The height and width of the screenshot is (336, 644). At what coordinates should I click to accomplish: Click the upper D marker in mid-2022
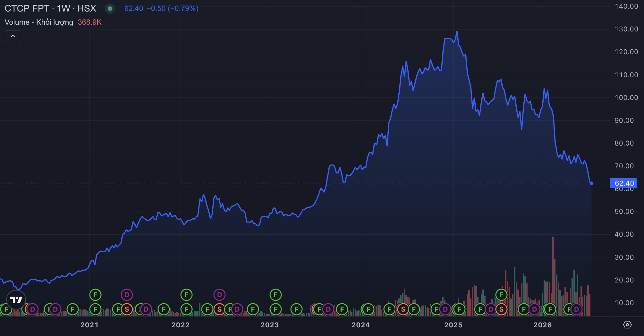click(x=219, y=294)
